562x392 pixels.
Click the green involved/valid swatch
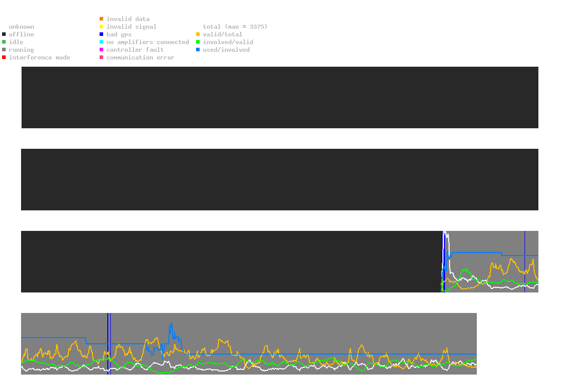(x=198, y=42)
